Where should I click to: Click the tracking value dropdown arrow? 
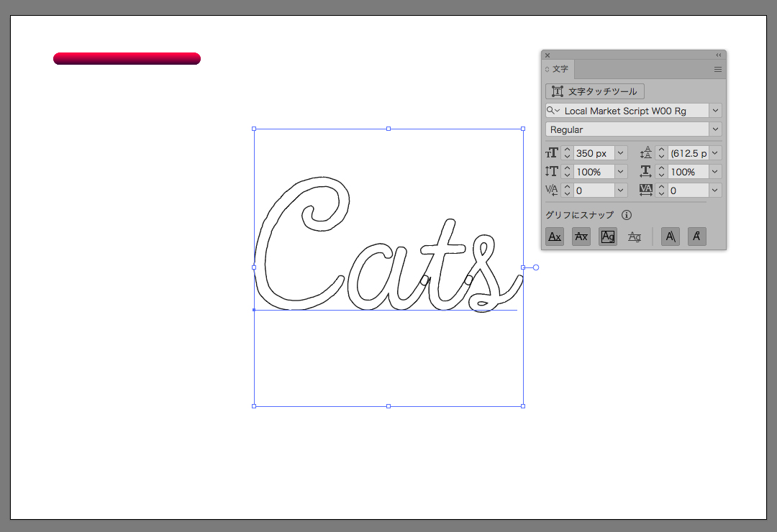pos(715,191)
